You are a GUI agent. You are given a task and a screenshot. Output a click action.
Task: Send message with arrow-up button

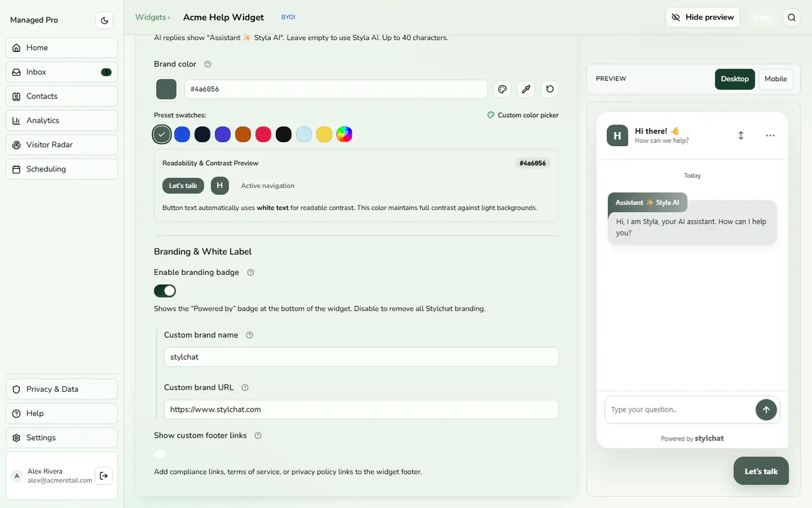point(766,410)
